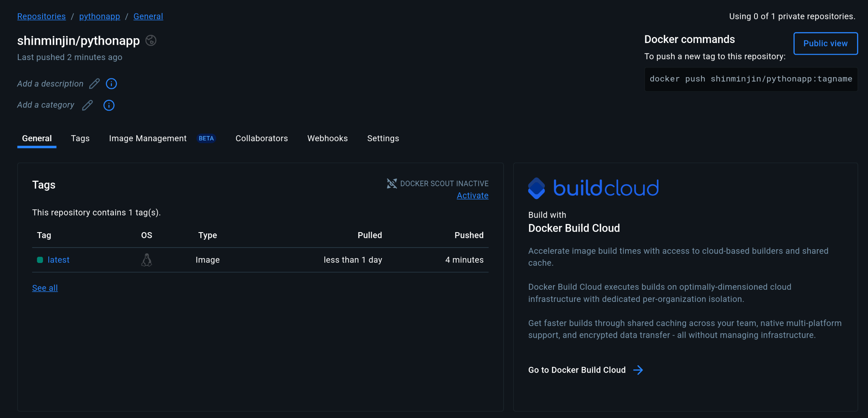Click the Linux penguin OS icon
The image size is (868, 418).
tap(147, 260)
